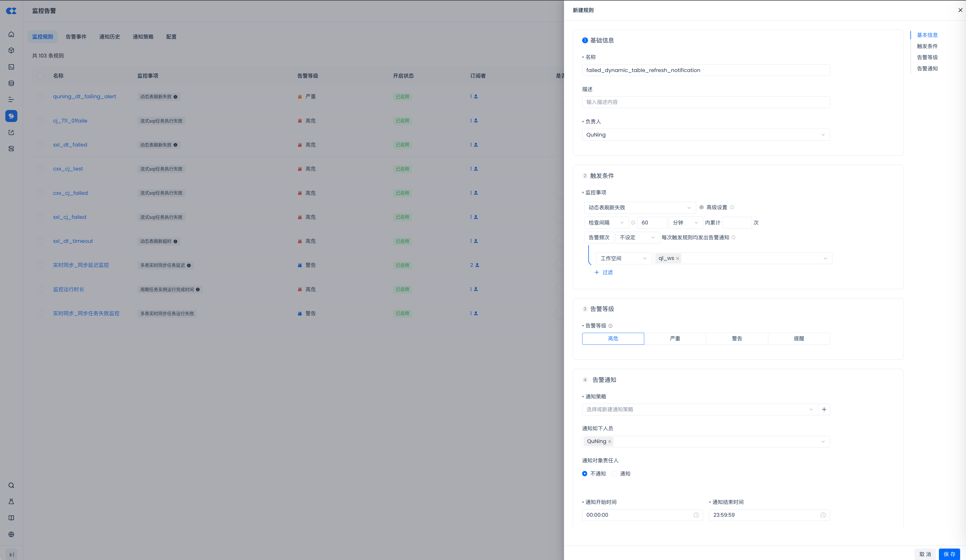Viewport: 966px width, 560px height.
Task: Open clock picker for notification start time
Action: tap(696, 515)
